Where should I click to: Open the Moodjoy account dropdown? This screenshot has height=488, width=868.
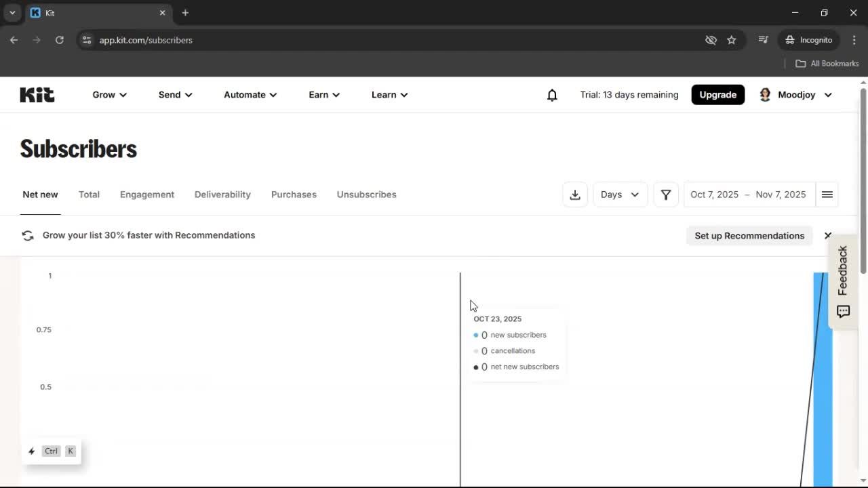click(795, 95)
